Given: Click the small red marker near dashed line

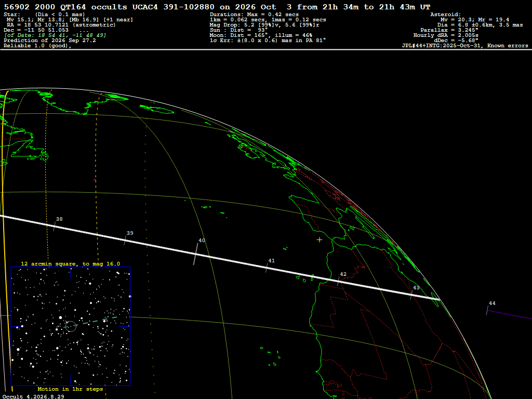Looking at the screenshot, I should tap(95, 180).
